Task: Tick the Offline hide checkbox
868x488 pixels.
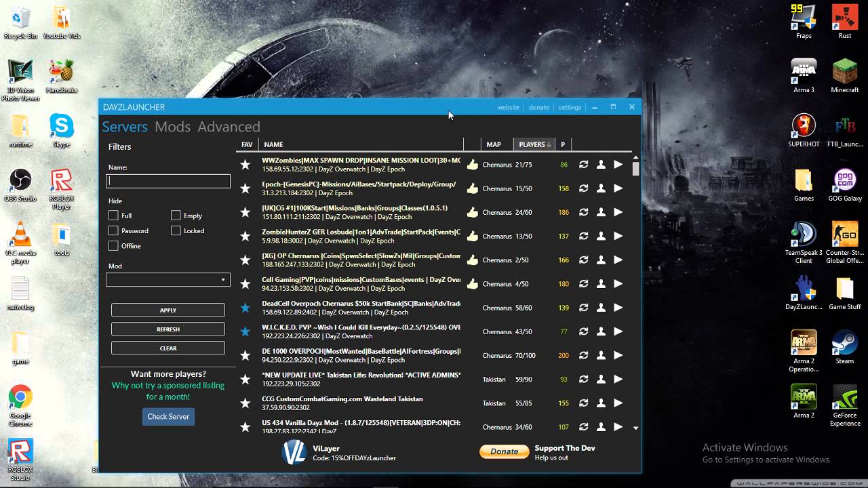Action: click(x=113, y=245)
